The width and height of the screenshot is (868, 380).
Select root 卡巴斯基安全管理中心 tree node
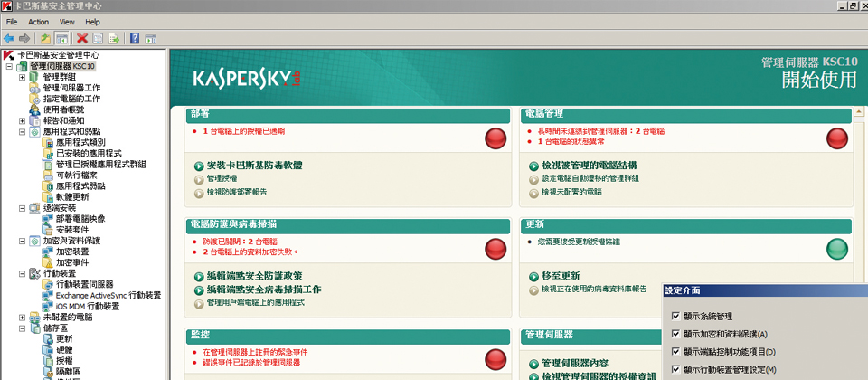click(58, 55)
